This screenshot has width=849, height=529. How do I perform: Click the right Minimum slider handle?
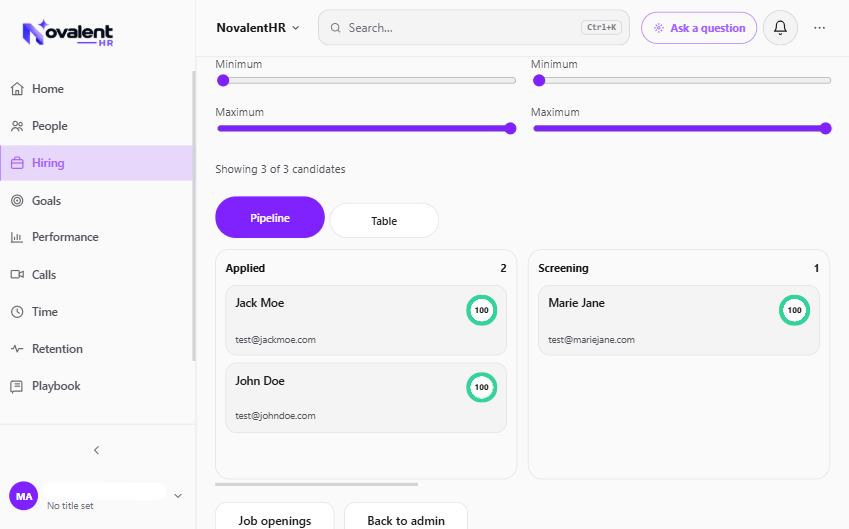(x=539, y=81)
